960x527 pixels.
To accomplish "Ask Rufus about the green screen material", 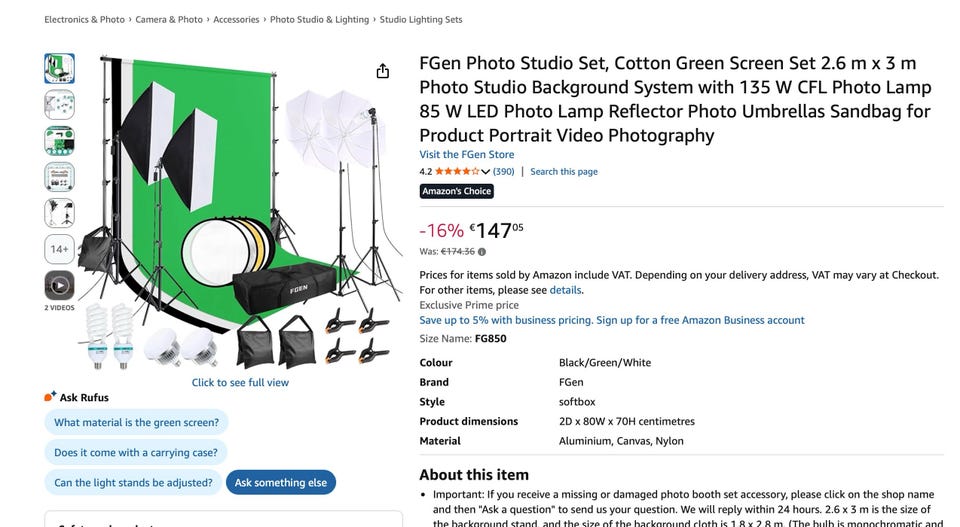I will click(x=136, y=423).
